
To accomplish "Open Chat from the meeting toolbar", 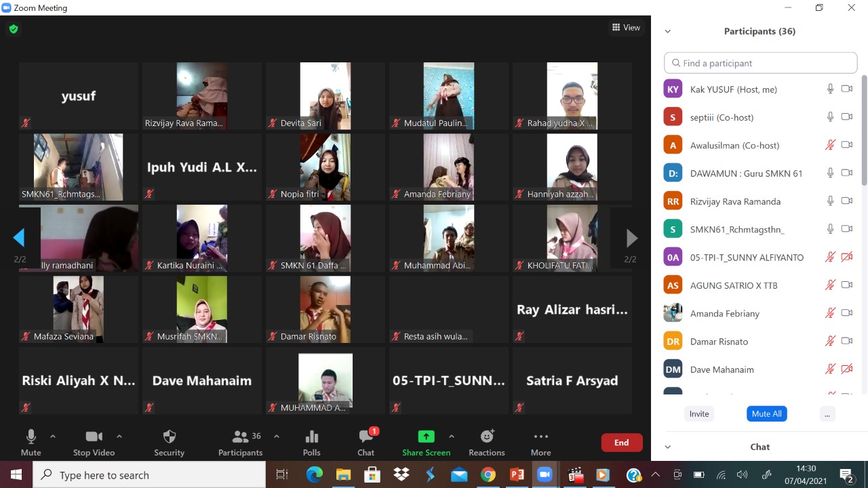I will [366, 437].
